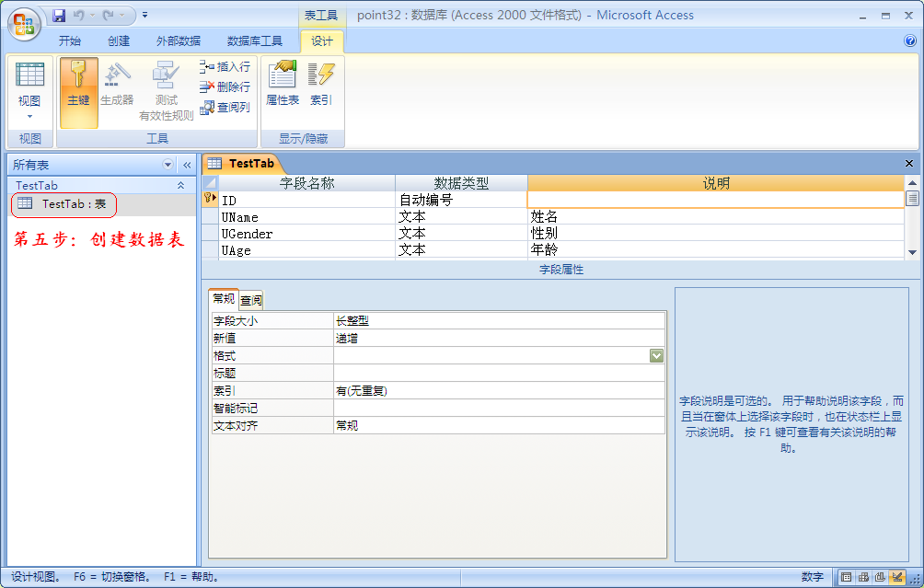Switch to the 查阅 properties tab
Image resolution: width=924 pixels, height=588 pixels.
(251, 301)
